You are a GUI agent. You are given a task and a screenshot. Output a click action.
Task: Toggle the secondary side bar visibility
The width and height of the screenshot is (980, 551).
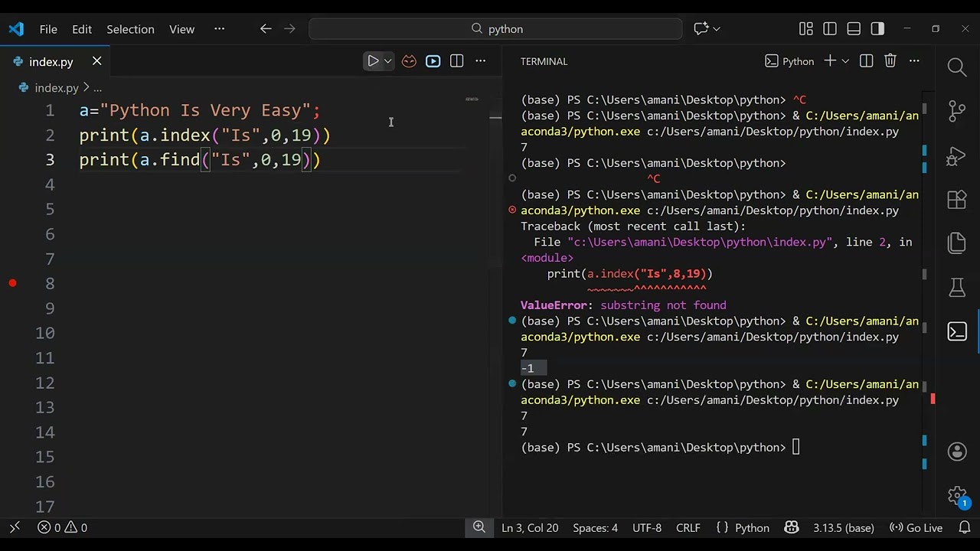pyautogui.click(x=877, y=29)
